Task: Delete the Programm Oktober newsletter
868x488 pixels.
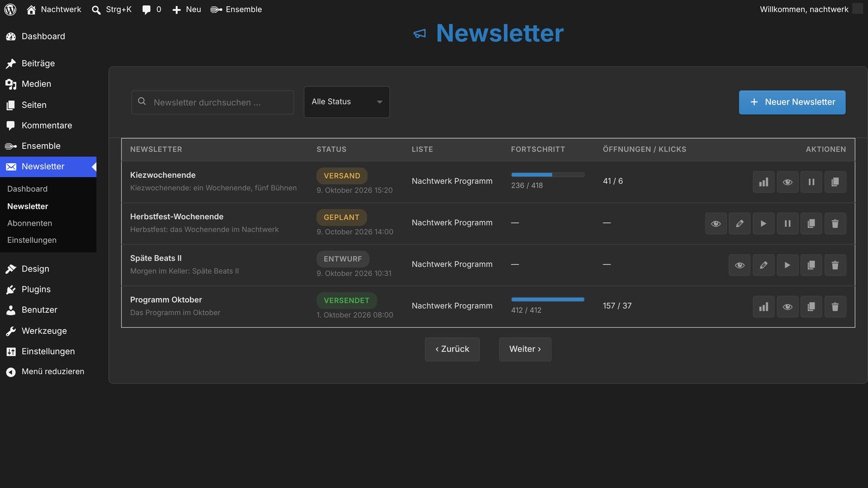Action: [835, 307]
